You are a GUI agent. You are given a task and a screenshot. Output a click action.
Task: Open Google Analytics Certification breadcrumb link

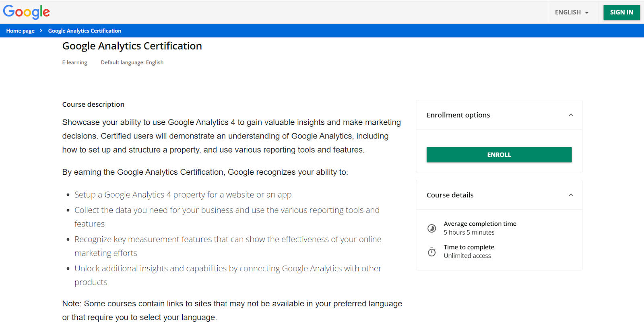(85, 31)
